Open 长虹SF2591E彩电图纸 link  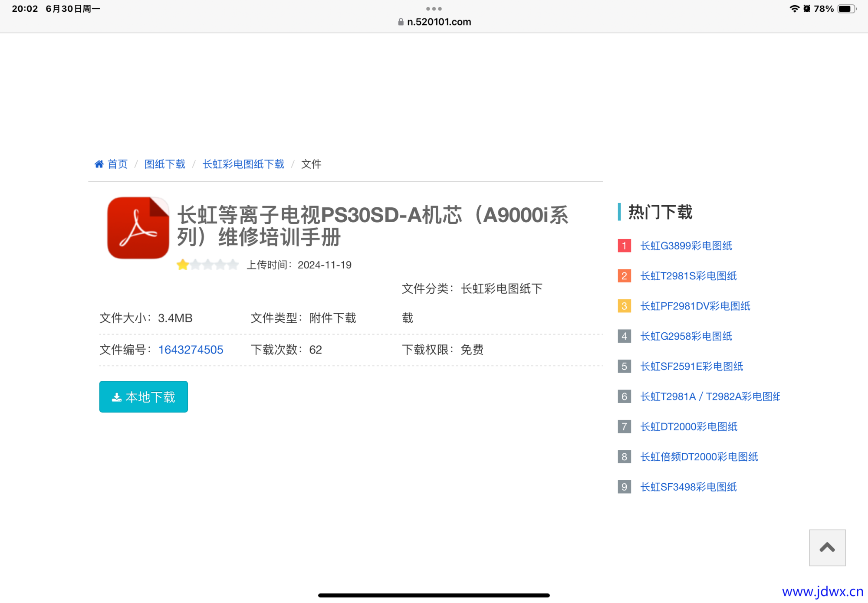pyautogui.click(x=692, y=366)
